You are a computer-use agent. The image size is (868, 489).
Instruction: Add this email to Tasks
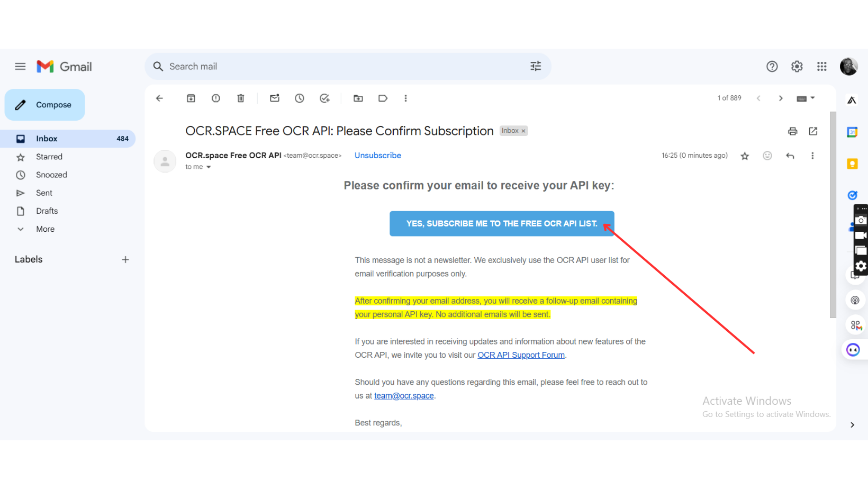pos(324,98)
